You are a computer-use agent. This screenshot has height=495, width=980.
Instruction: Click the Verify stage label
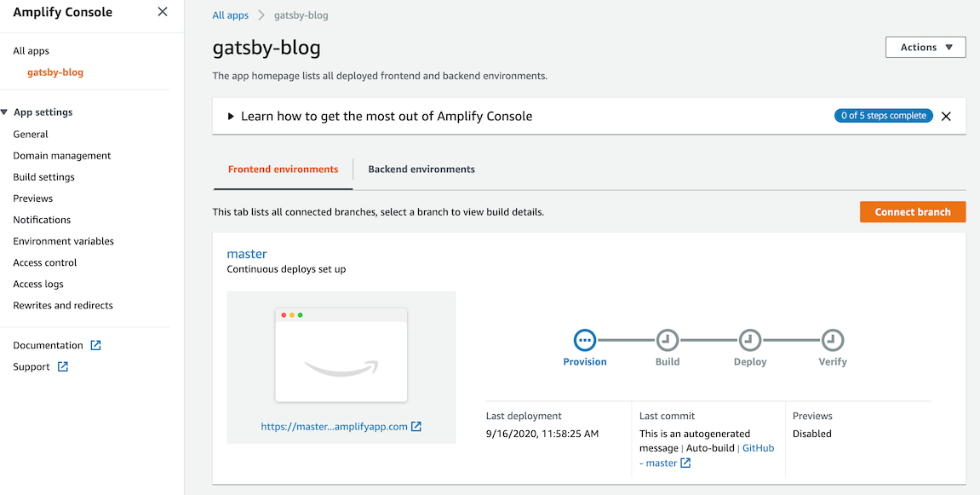(833, 362)
